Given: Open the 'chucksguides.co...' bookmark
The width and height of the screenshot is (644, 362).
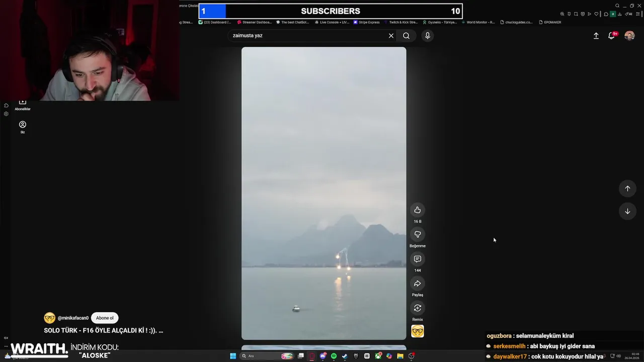Looking at the screenshot, I should click(516, 22).
